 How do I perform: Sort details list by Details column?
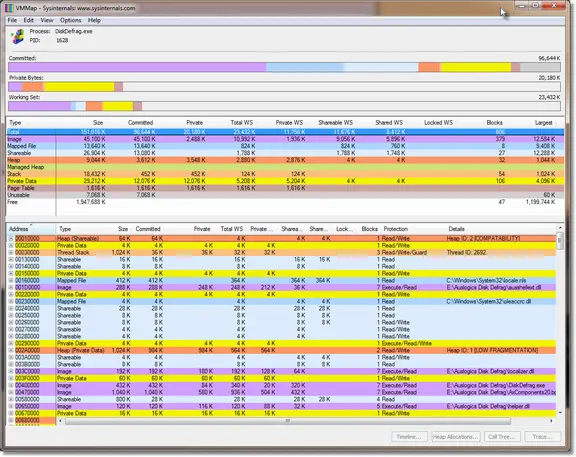pos(501,229)
